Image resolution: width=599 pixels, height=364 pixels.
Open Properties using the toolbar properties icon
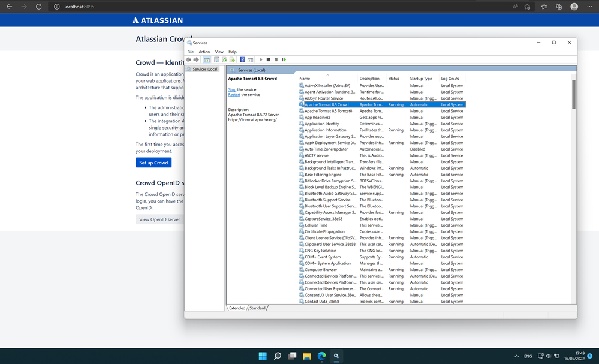click(216, 59)
